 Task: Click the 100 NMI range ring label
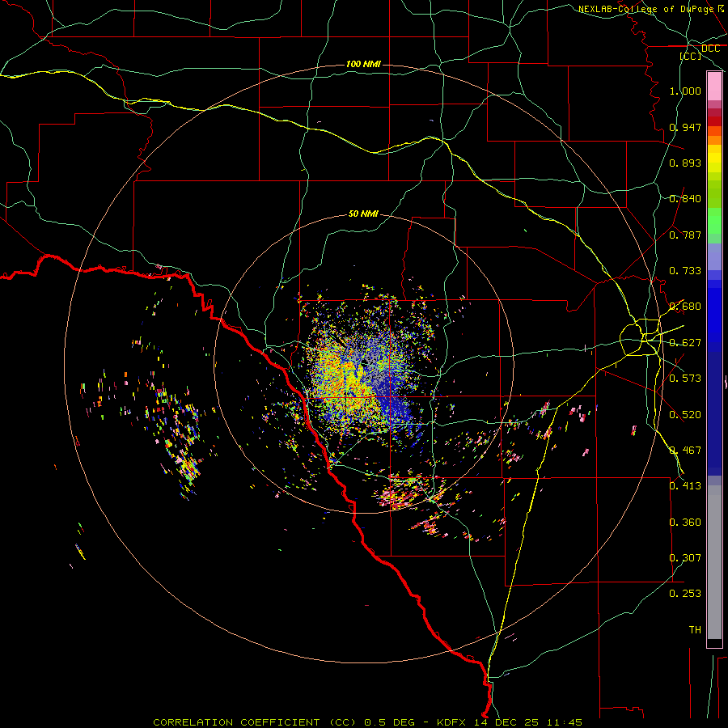pos(363,64)
